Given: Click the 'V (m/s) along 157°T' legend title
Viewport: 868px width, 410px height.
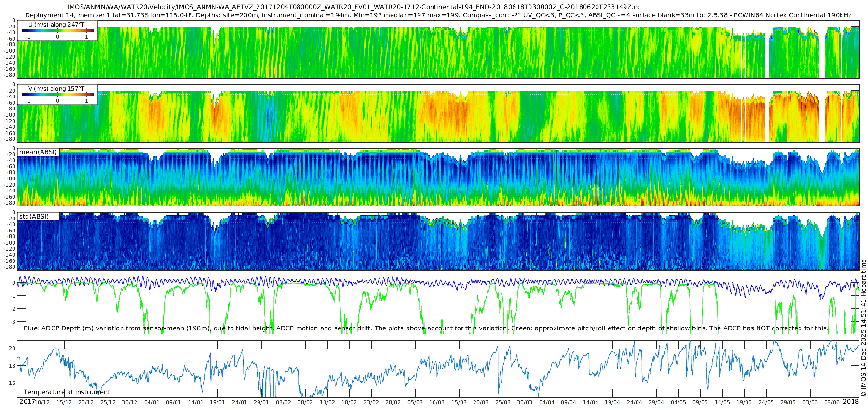Looking at the screenshot, I should (56, 89).
